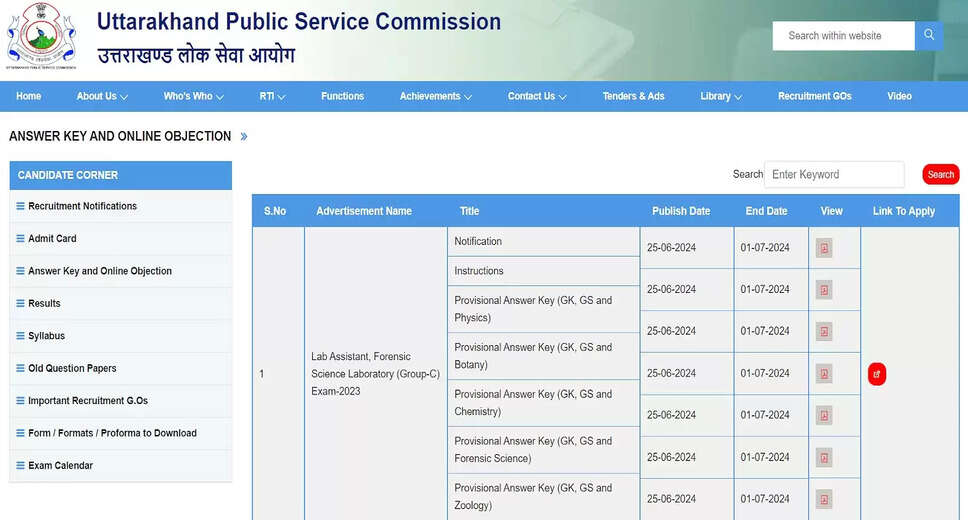
Task: Open the Video menu item
Action: click(x=899, y=96)
